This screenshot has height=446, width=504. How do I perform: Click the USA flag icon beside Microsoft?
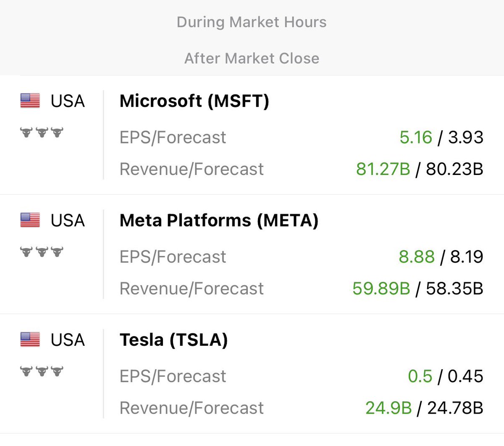(x=30, y=101)
